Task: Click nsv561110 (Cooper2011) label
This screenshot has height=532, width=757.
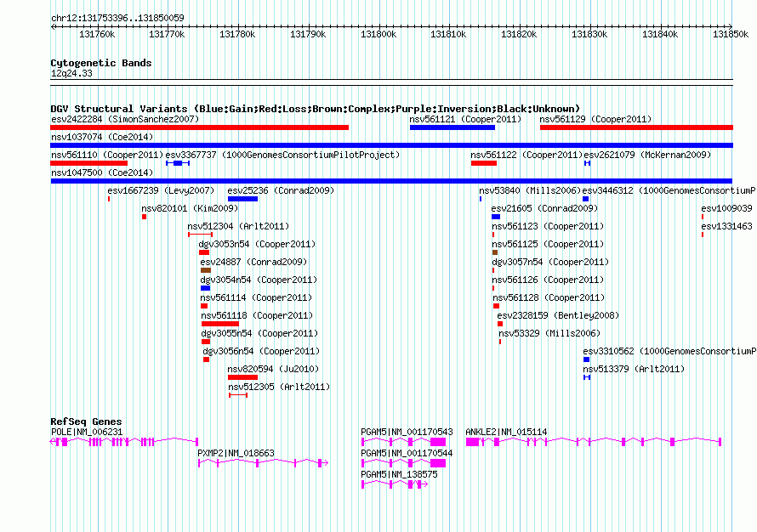Action: 107,155
